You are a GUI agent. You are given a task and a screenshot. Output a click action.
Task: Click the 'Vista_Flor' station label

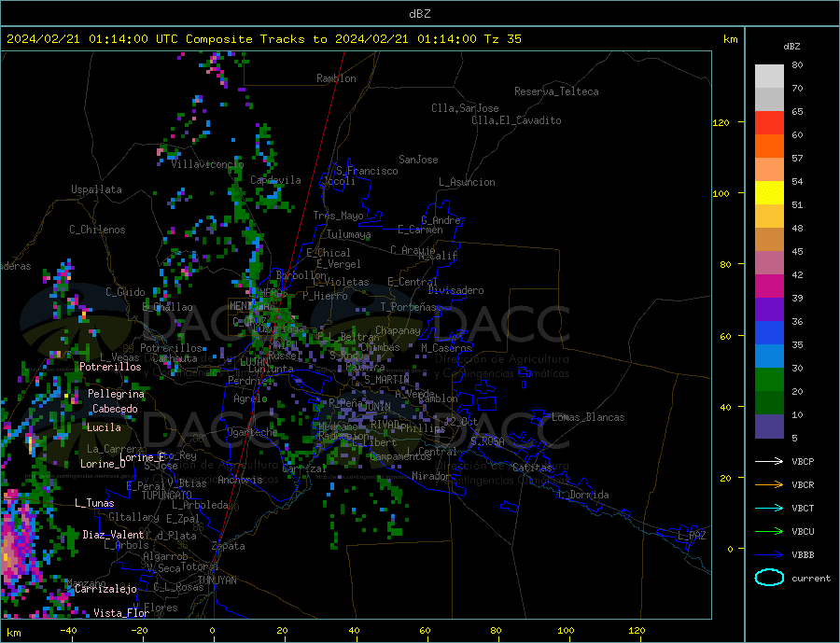(x=121, y=613)
